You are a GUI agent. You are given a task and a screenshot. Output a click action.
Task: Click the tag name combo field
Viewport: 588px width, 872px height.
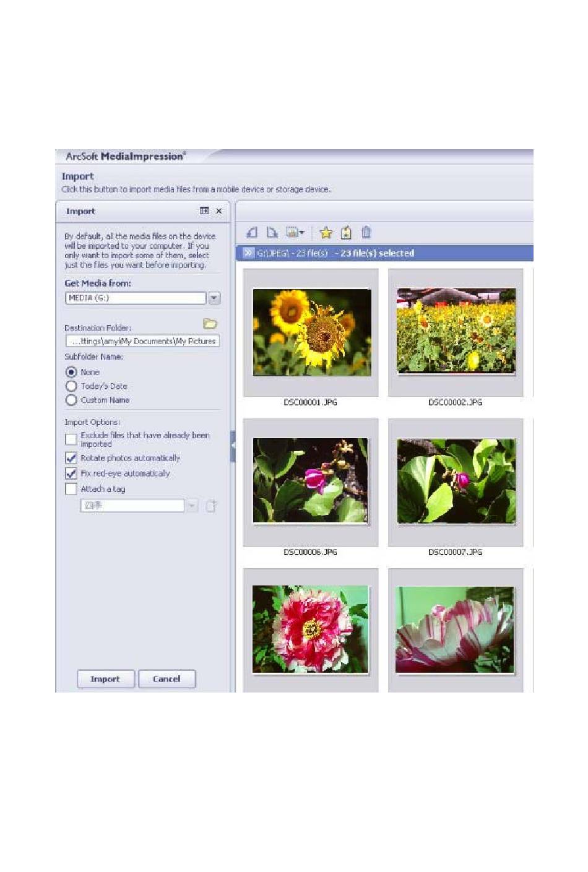132,506
